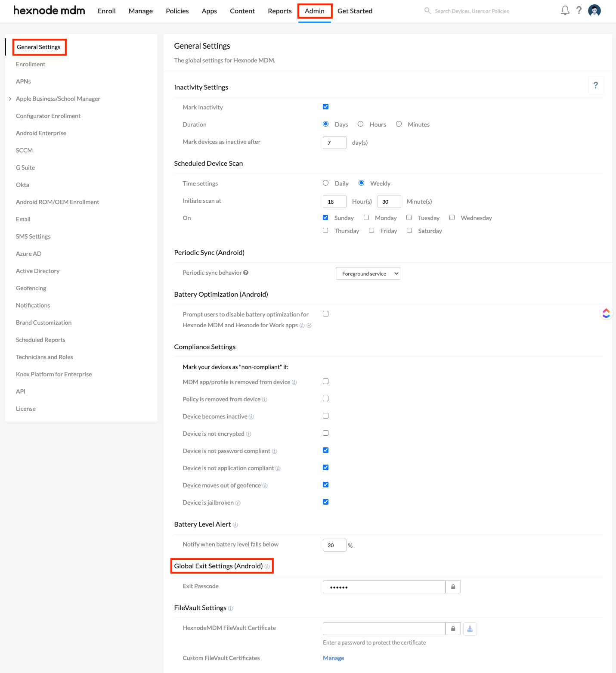Click info icon for Device is jailbroken
The image size is (616, 673).
coord(238,503)
